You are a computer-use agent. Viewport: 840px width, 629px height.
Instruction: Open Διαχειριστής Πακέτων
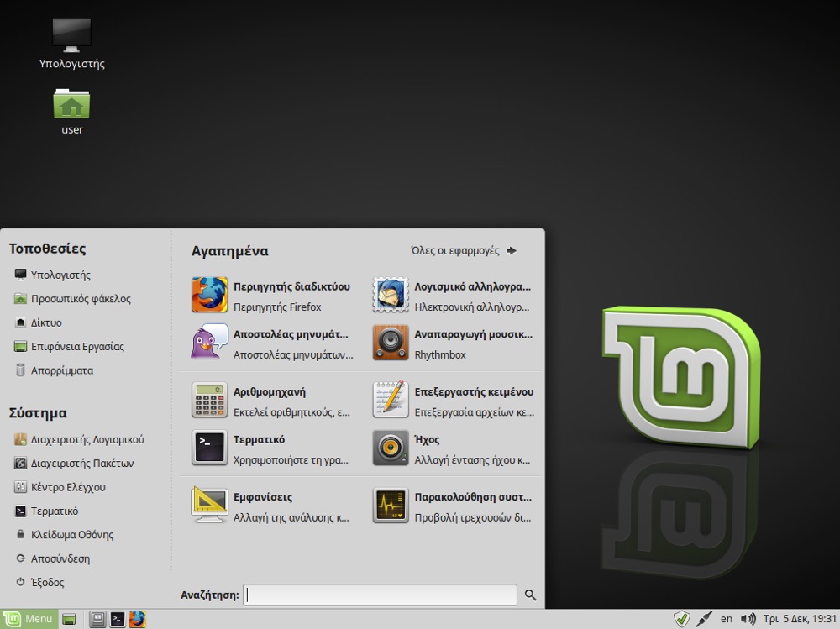tap(74, 464)
